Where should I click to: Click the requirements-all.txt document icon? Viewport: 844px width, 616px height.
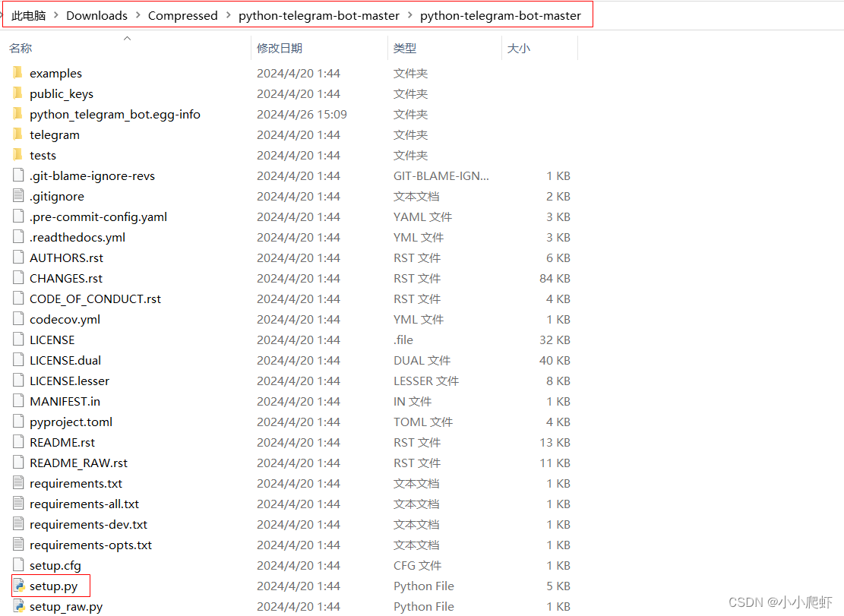pos(18,503)
